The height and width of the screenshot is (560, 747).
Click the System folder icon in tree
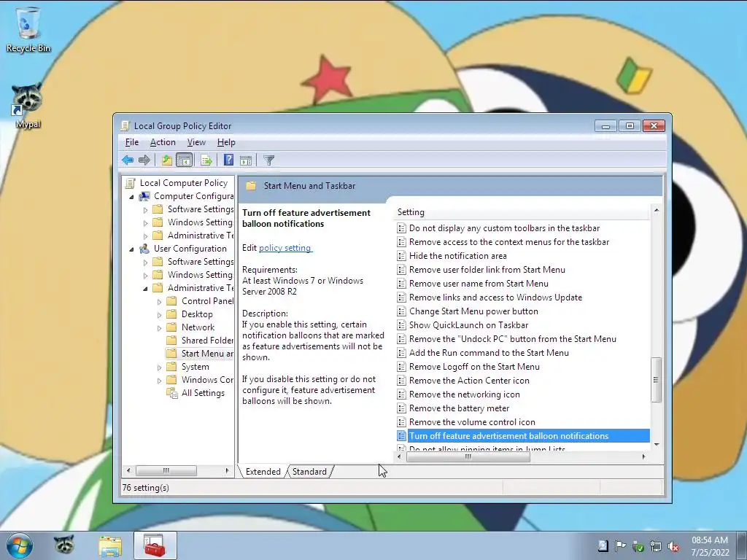(x=172, y=367)
